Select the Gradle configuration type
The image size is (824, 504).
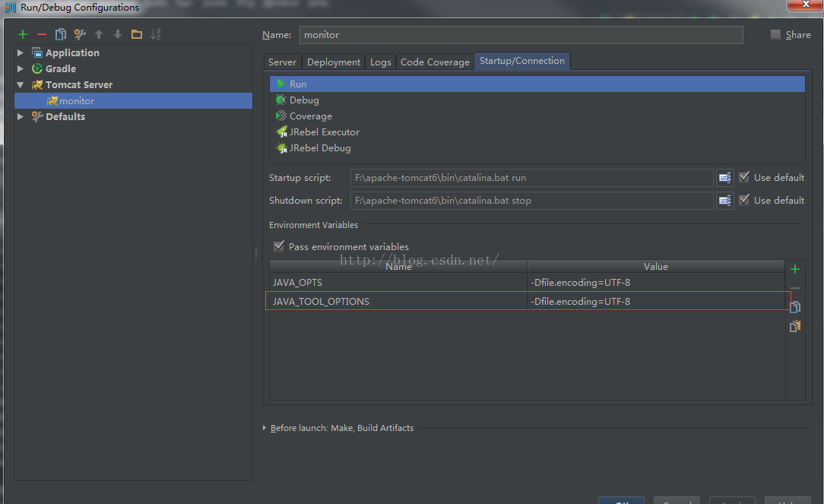click(61, 69)
